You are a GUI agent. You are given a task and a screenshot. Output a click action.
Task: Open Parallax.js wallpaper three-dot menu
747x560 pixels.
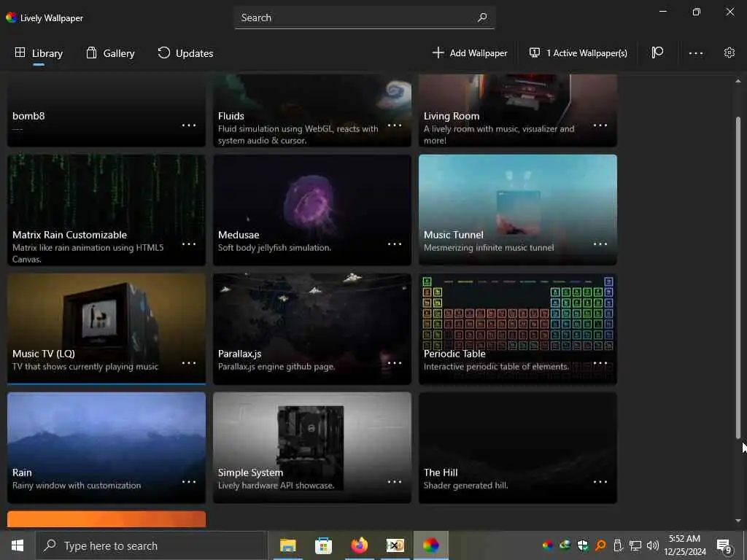[x=395, y=363]
